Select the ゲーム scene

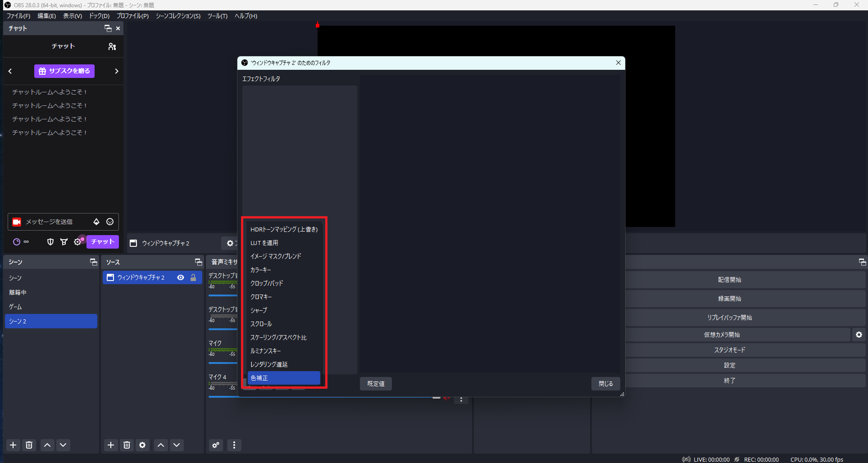pos(51,307)
